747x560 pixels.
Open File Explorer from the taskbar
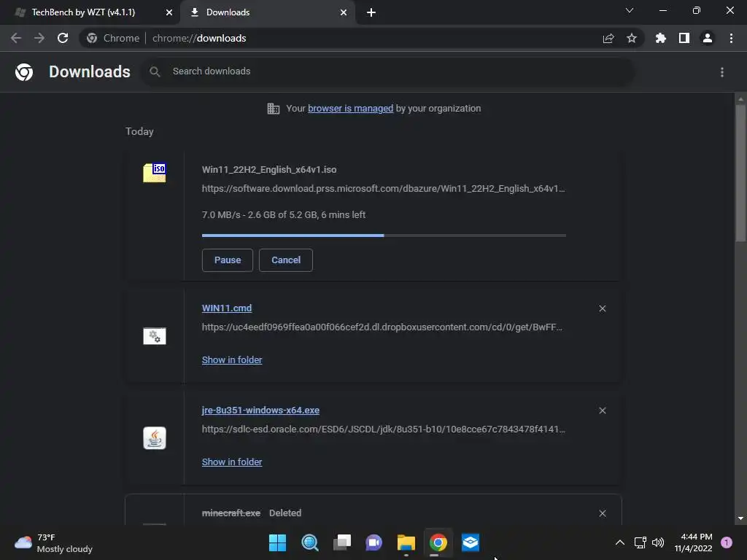406,542
